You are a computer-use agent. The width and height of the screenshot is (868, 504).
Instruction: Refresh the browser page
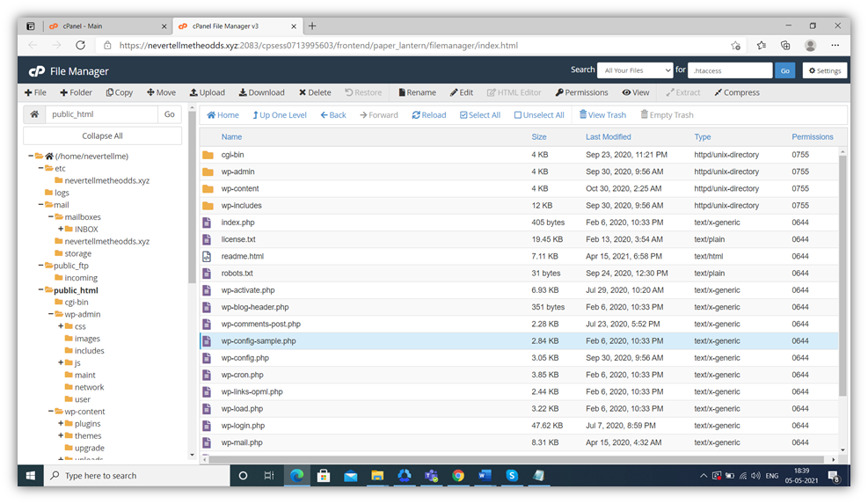point(80,46)
